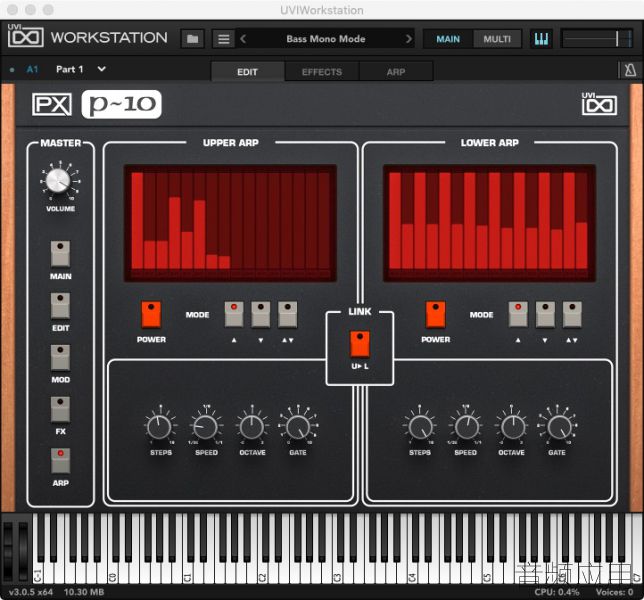Play the C2 key on the keyboard
The image size is (644, 600).
pyautogui.click(x=262, y=573)
